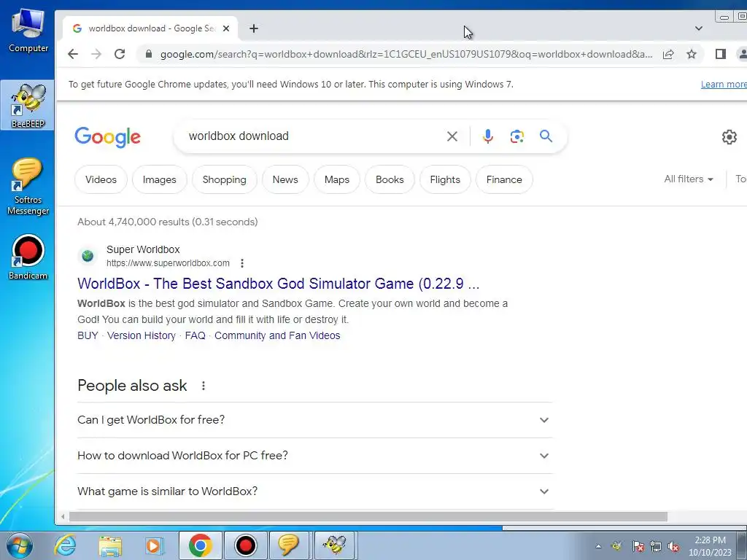Search by image with Google Lens
Screen dimensions: 747x560
point(517,136)
